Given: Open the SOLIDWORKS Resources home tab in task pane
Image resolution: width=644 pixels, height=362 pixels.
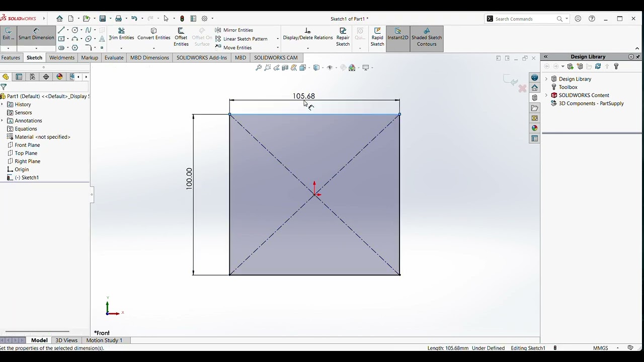Looking at the screenshot, I should (x=534, y=87).
